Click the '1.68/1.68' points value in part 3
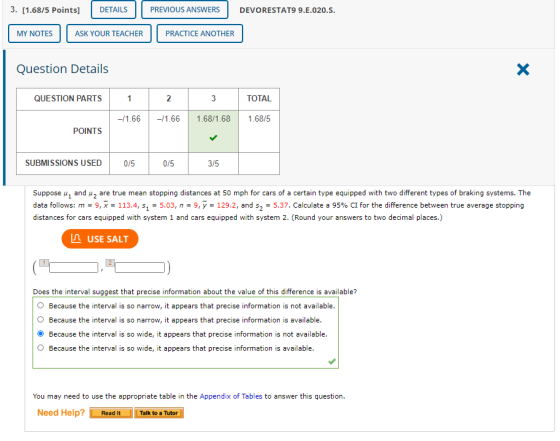This screenshot has height=441, width=560. 214,119
